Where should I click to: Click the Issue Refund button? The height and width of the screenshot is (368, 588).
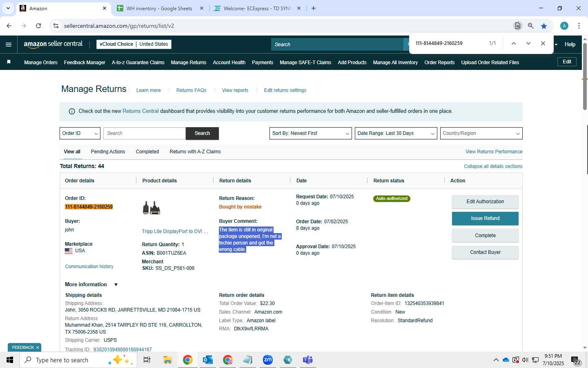(485, 218)
